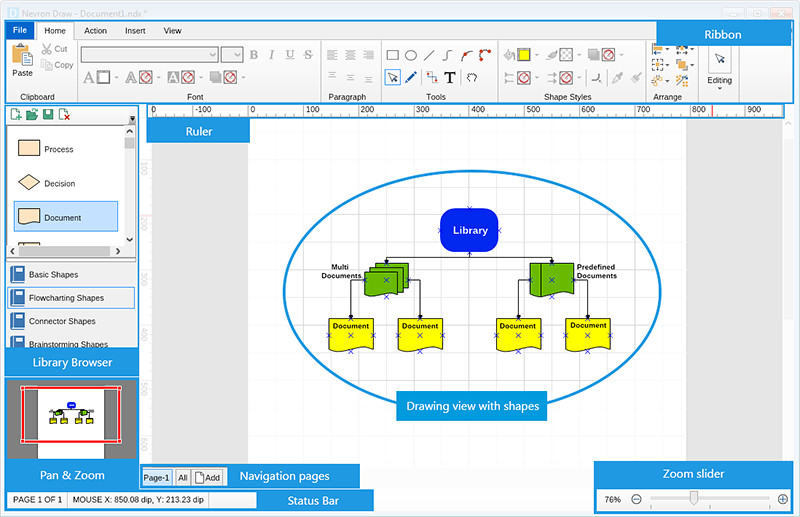Switch to the Insert tab

click(x=135, y=31)
